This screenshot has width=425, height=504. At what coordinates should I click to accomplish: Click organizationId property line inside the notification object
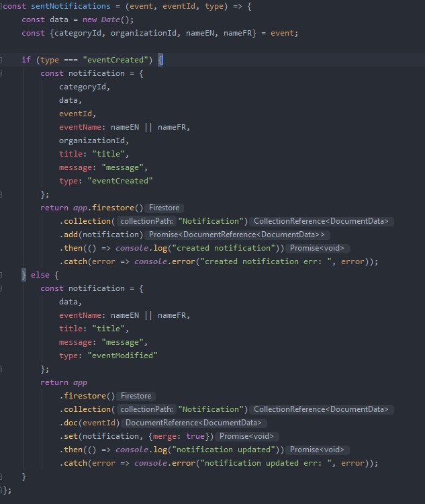coord(94,140)
